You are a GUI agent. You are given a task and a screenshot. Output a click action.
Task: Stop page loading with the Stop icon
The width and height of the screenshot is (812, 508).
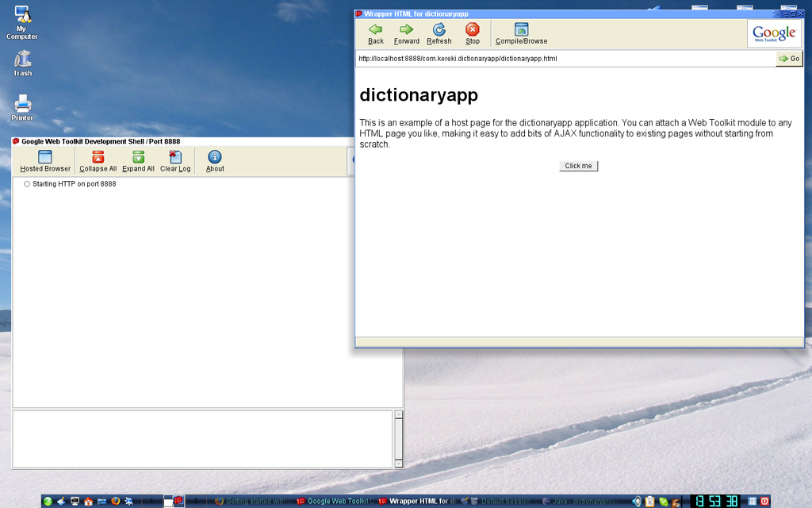[473, 33]
